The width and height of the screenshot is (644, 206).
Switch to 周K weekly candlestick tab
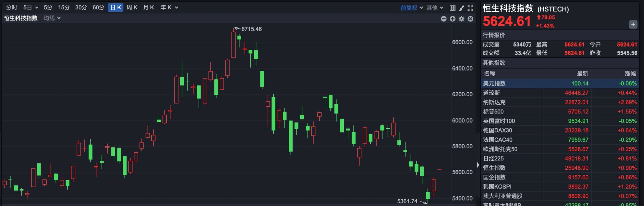click(132, 7)
